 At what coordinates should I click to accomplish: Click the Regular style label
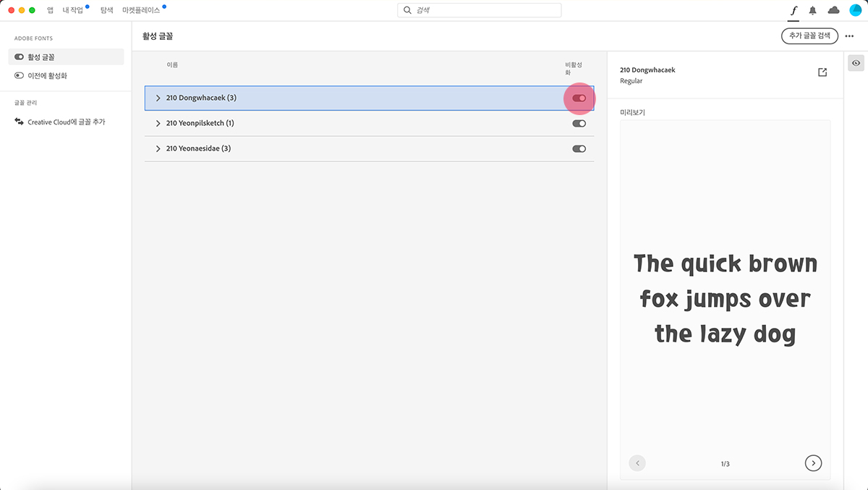(x=631, y=81)
